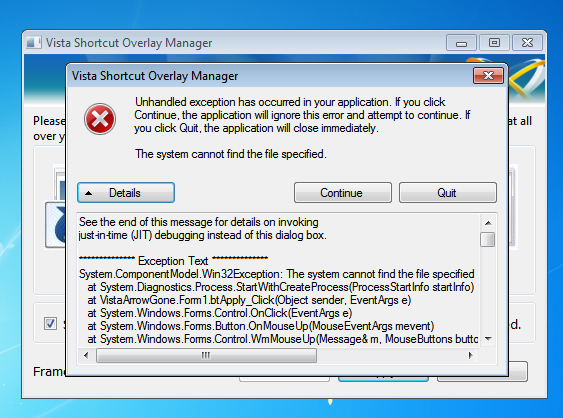The width and height of the screenshot is (563, 418).
Task: Click 'The system cannot find the file specified.' message
Action: [231, 154]
